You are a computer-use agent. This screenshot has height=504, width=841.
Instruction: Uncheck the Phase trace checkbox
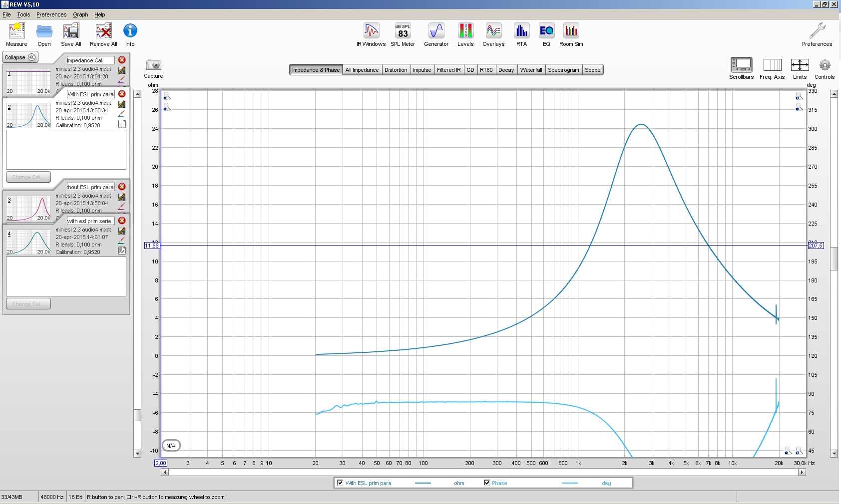tap(487, 483)
